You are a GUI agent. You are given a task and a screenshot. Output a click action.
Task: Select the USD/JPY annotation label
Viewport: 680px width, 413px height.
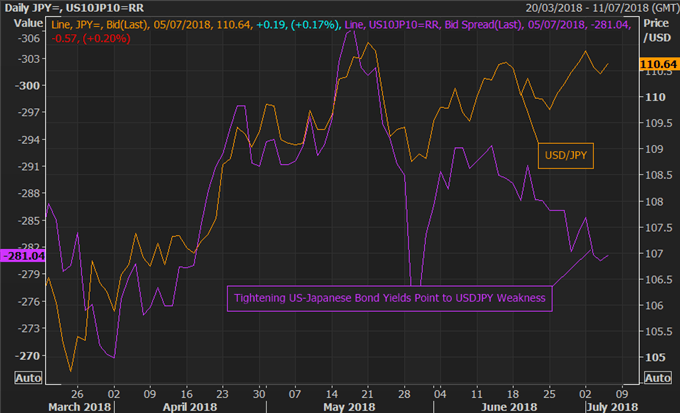(x=566, y=156)
